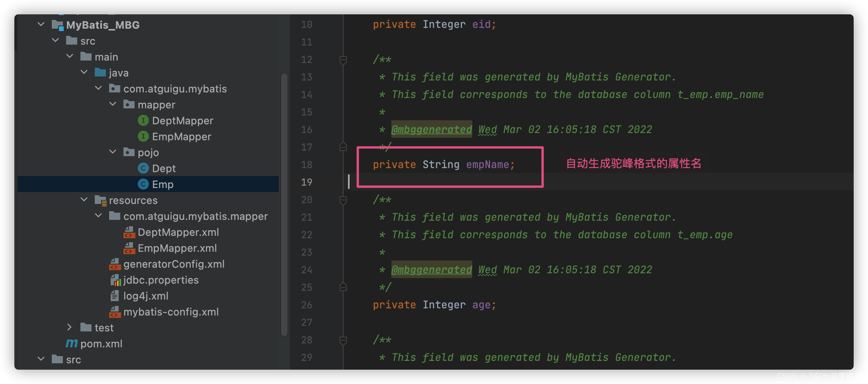Collapse the pojo package chevron
The height and width of the screenshot is (384, 868).
[x=113, y=152]
